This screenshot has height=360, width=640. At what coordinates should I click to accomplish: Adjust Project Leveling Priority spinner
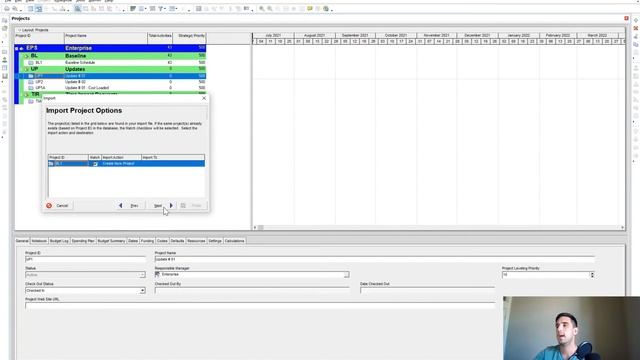point(592,275)
